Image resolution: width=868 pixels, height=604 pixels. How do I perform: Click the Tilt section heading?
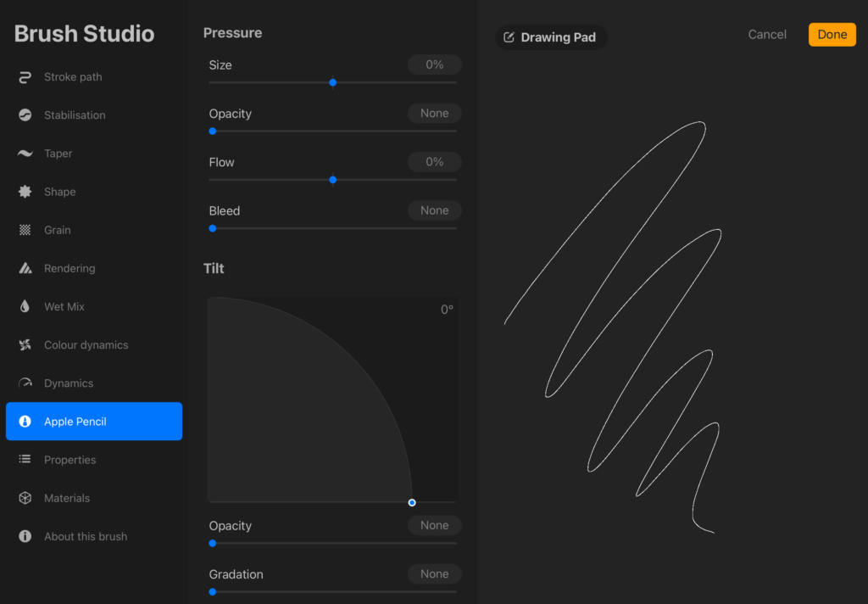click(214, 268)
